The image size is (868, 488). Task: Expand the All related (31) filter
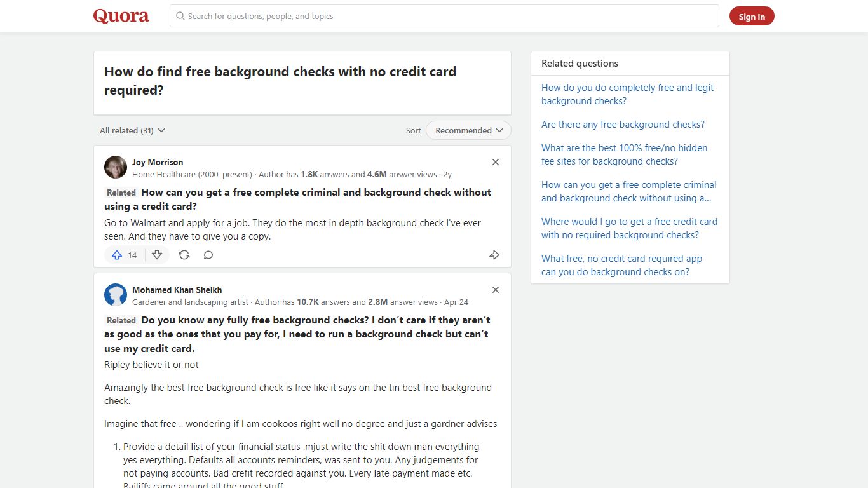tap(132, 130)
